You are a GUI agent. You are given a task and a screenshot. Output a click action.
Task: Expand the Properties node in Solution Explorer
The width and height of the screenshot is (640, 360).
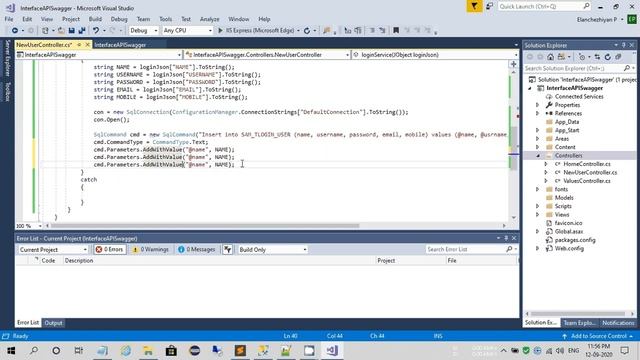click(538, 105)
